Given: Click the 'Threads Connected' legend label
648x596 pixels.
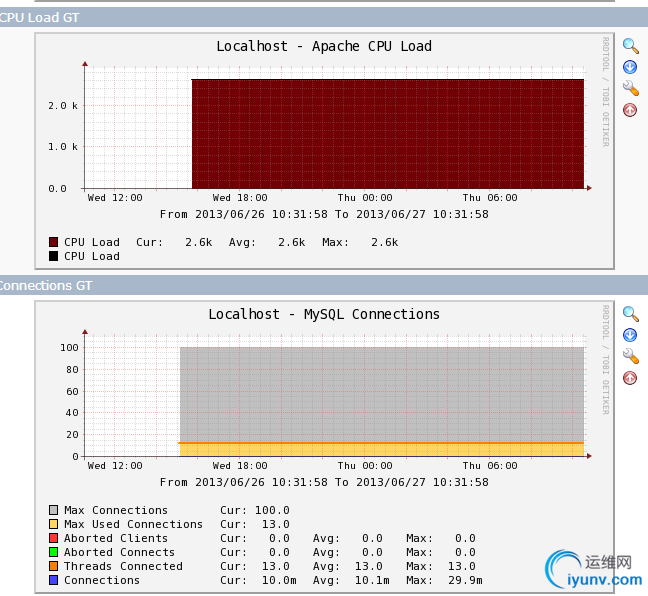Looking at the screenshot, I should tap(123, 566).
